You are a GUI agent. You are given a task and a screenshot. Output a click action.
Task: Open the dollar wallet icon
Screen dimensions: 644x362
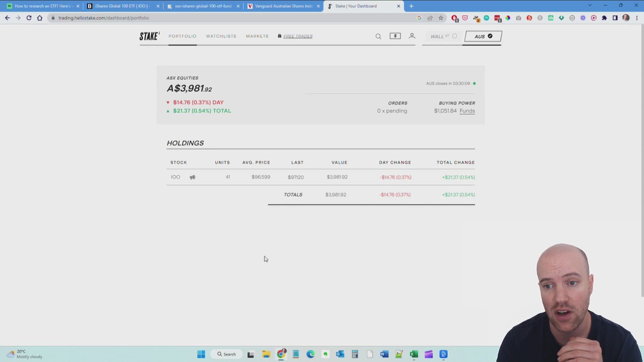pyautogui.click(x=395, y=36)
